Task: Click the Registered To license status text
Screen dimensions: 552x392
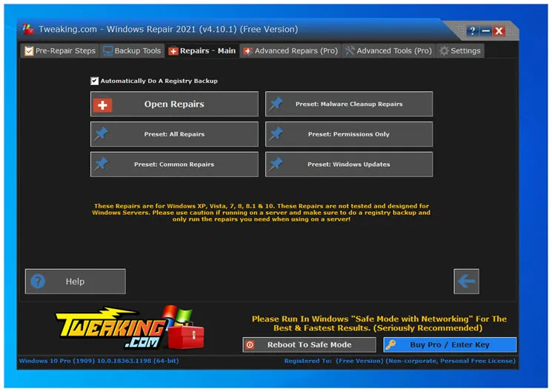Action: (x=400, y=361)
